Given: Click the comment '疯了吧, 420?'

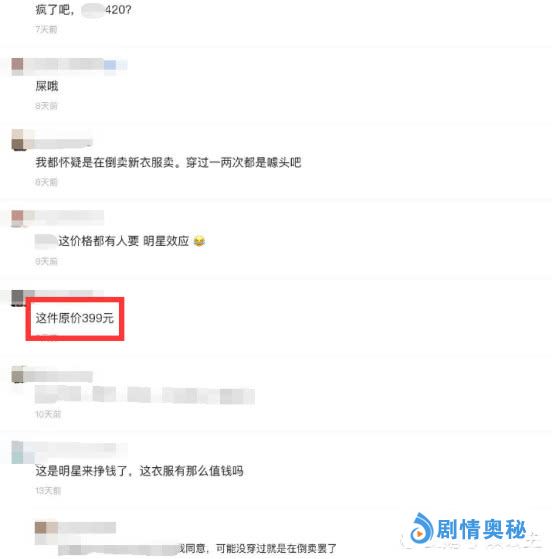Looking at the screenshot, I should (x=83, y=10).
